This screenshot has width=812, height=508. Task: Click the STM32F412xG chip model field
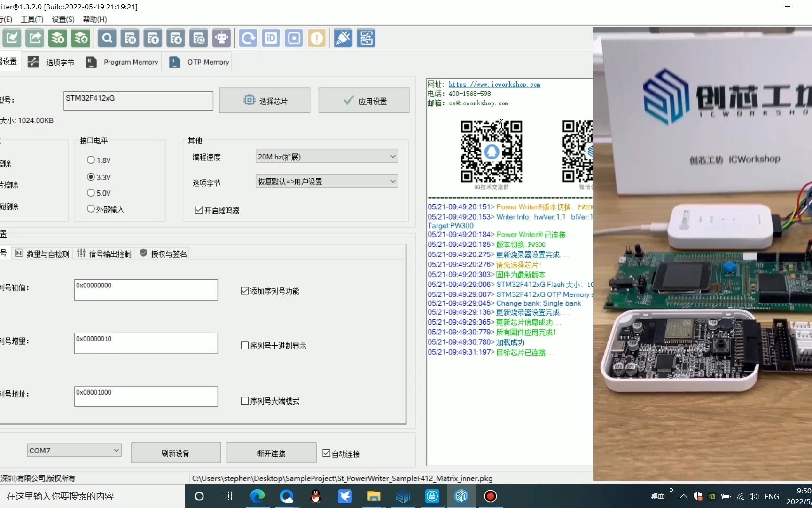click(138, 101)
